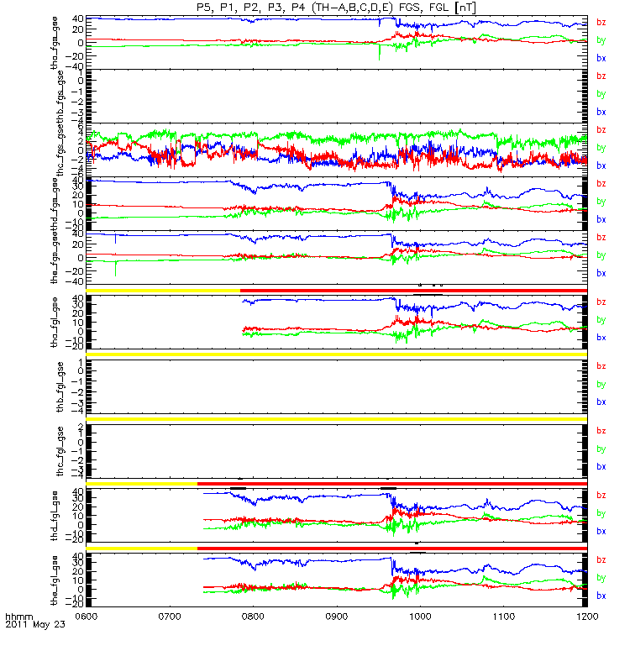Image resolution: width=630 pixels, height=672 pixels.
Task: Click the hhmm axis unit label
Action: (x=19, y=617)
